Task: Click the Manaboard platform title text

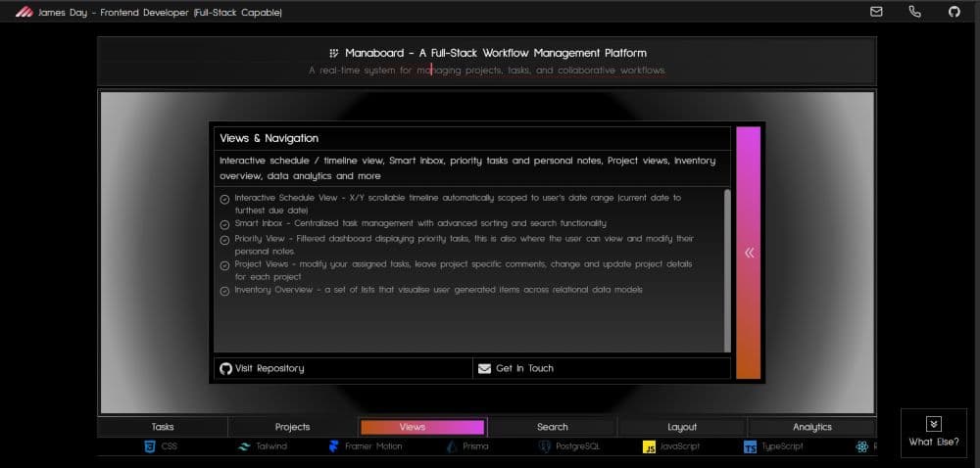Action: pos(496,53)
